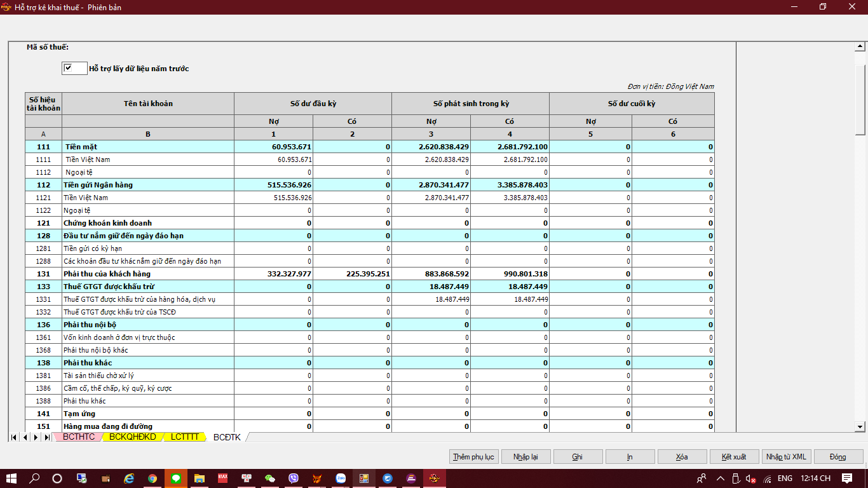Click the vertical scrollbar up arrow
This screenshot has height=488, width=868.
click(x=860, y=48)
